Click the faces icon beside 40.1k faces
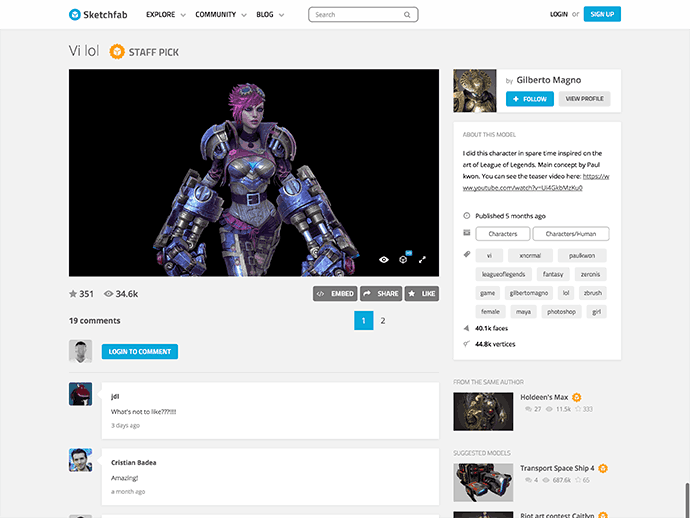 [x=466, y=328]
